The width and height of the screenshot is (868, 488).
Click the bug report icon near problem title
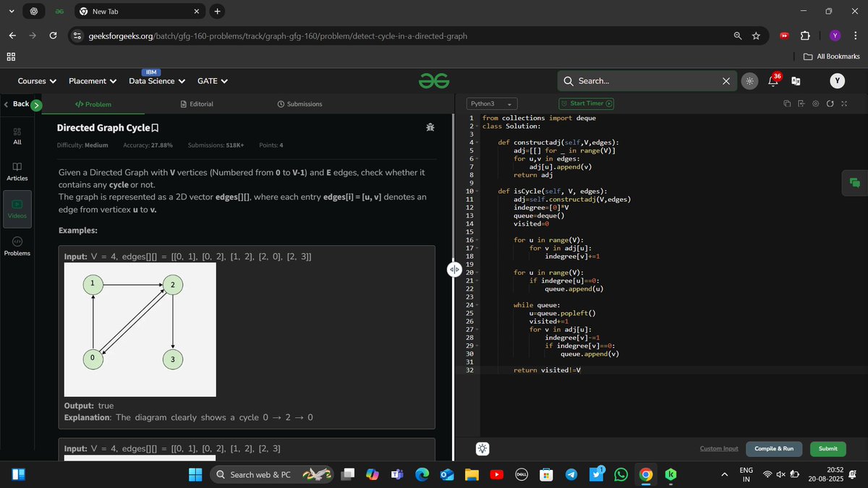coord(430,127)
